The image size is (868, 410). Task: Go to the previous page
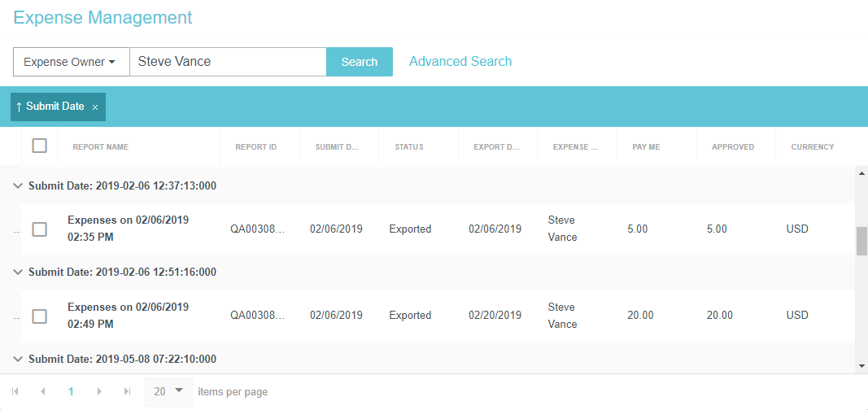42,391
